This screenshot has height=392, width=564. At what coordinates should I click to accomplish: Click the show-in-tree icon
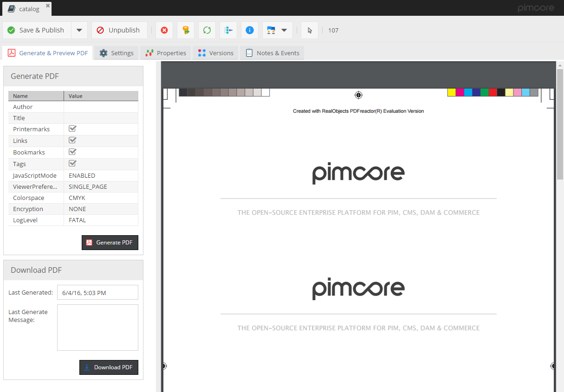pyautogui.click(x=228, y=30)
